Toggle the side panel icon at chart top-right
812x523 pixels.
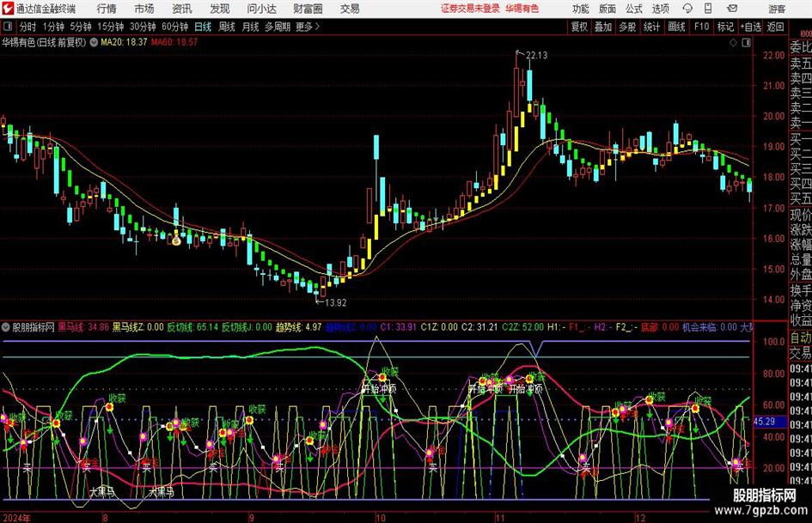pos(746,43)
